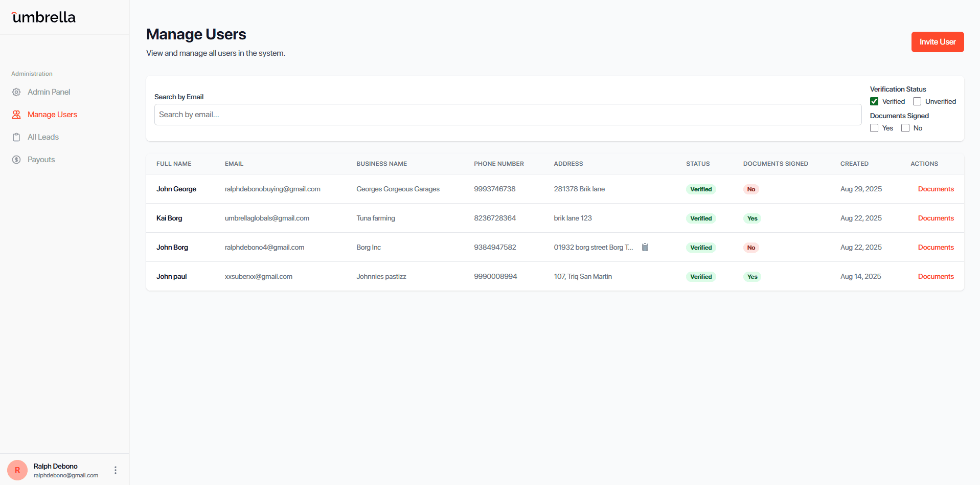Check No under Documents Signed
Screen dimensions: 980x485
tap(905, 127)
